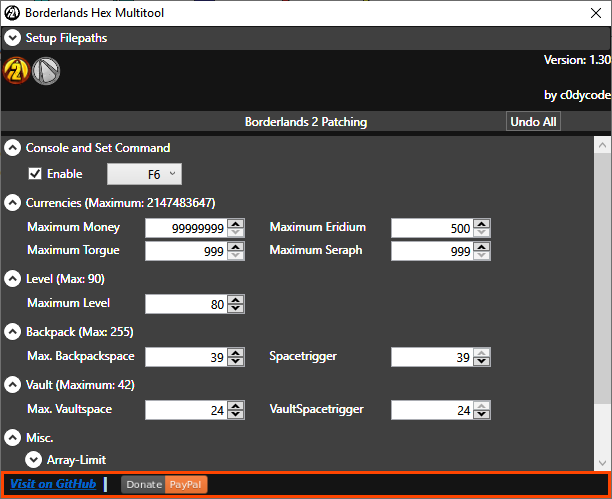Collapse the Level section
Image resolution: width=612 pixels, height=499 pixels.
[x=12, y=279]
